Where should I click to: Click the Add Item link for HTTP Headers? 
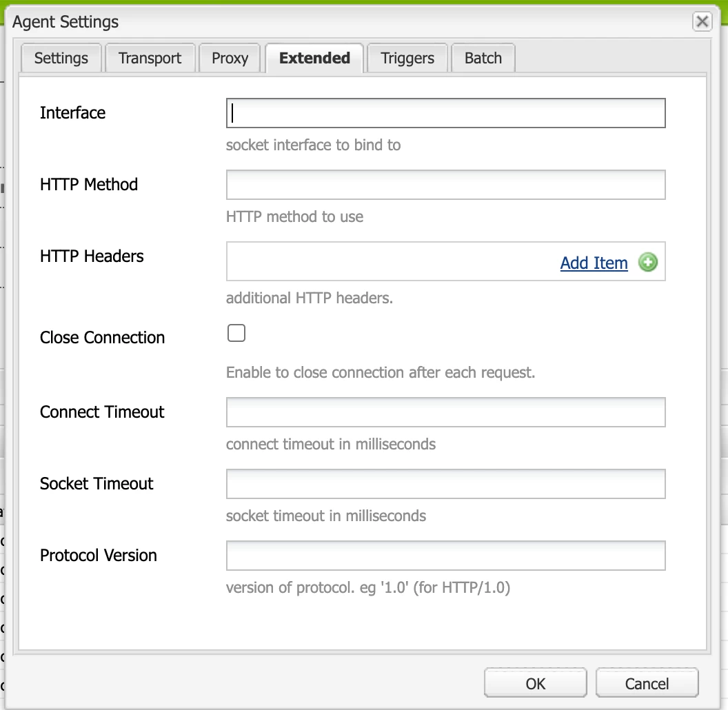(x=594, y=263)
